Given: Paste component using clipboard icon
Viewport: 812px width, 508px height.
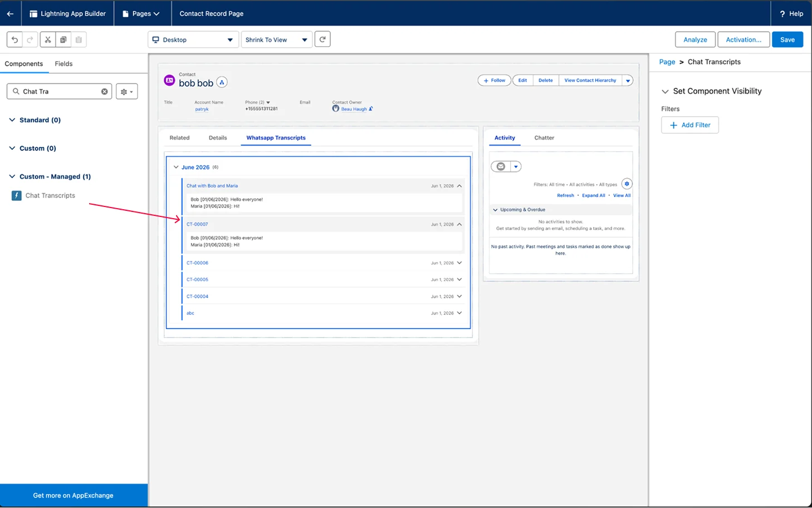Looking at the screenshot, I should pyautogui.click(x=79, y=40).
